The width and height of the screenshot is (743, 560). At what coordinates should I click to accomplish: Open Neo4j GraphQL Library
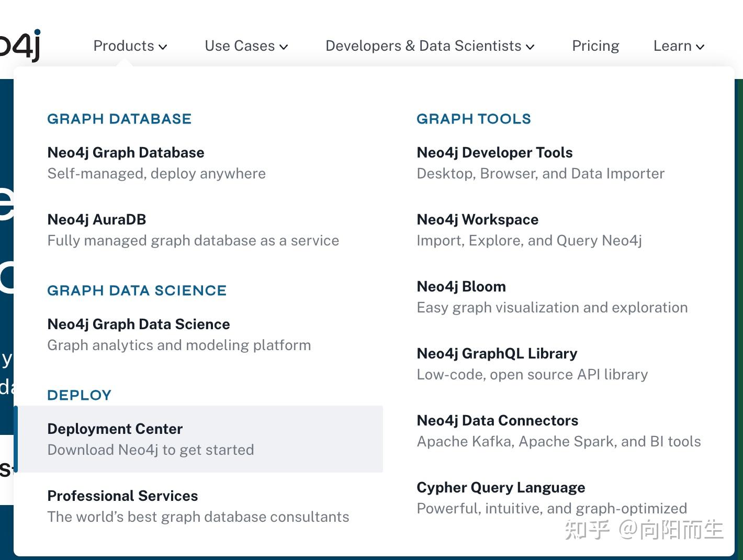coord(497,354)
